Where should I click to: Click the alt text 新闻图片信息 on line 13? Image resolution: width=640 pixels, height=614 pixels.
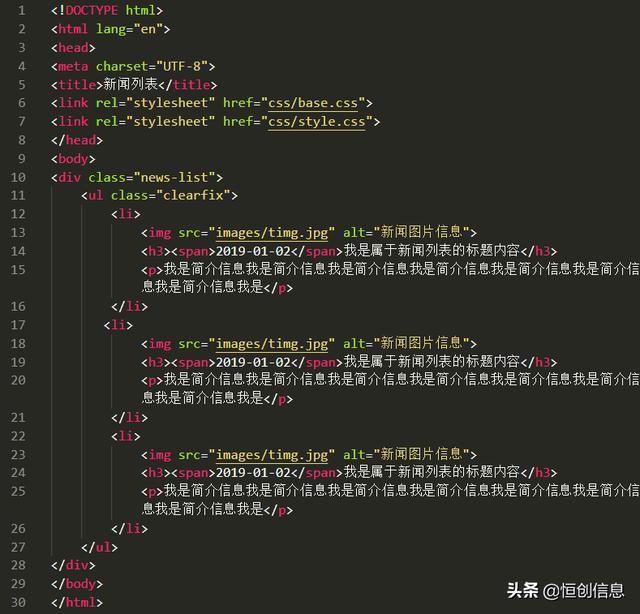421,232
